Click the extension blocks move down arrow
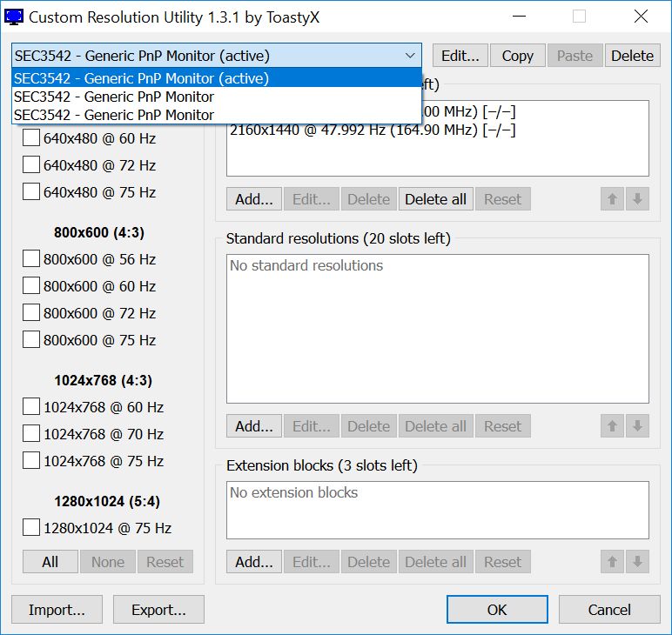The image size is (672, 635). tap(637, 562)
